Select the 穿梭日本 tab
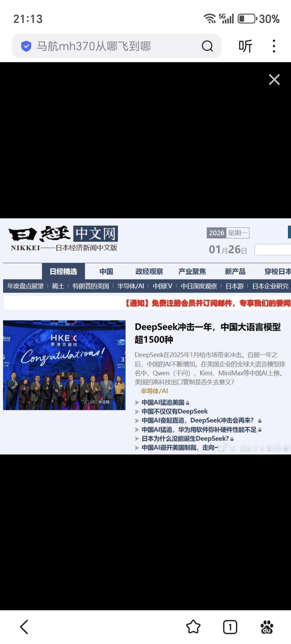This screenshot has height=644, width=291. [x=277, y=271]
